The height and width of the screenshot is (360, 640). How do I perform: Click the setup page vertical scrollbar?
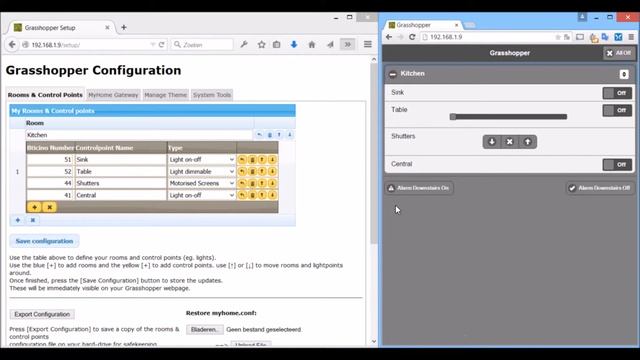[x=374, y=155]
